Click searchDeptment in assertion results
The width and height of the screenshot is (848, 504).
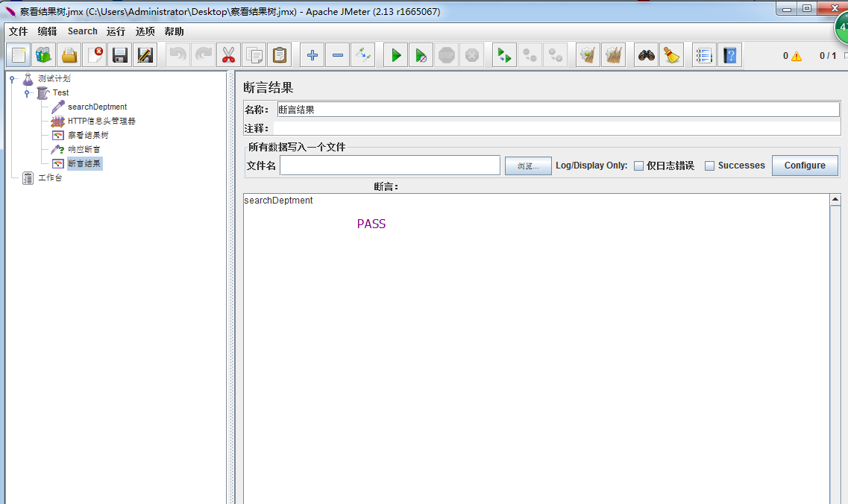[x=278, y=200]
